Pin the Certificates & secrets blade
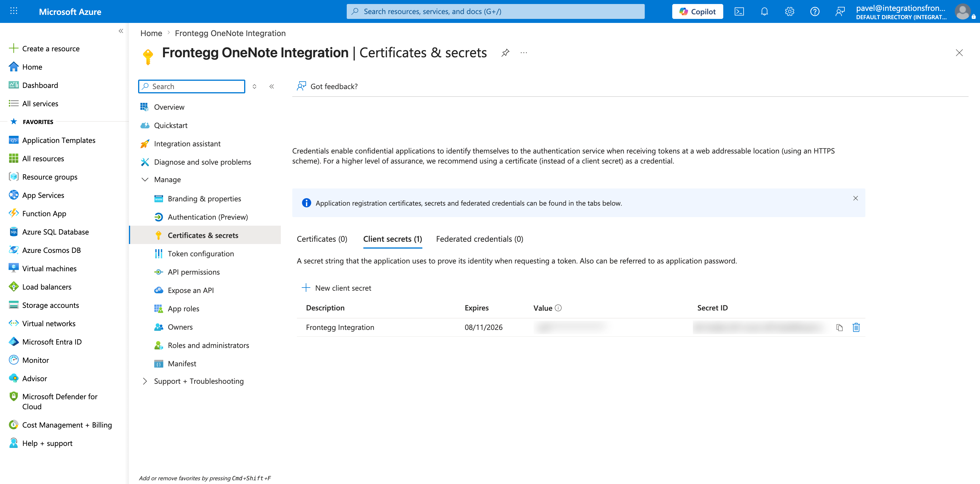This screenshot has height=484, width=980. [x=505, y=53]
